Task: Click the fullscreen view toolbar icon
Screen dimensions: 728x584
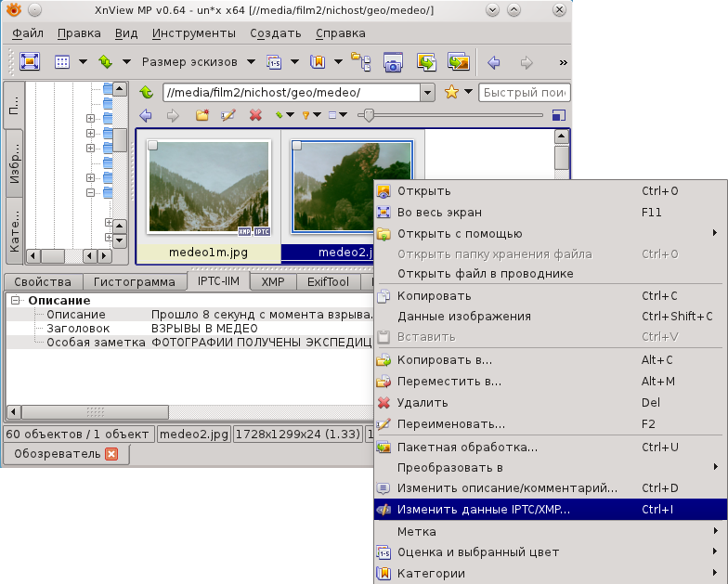Action: click(30, 62)
